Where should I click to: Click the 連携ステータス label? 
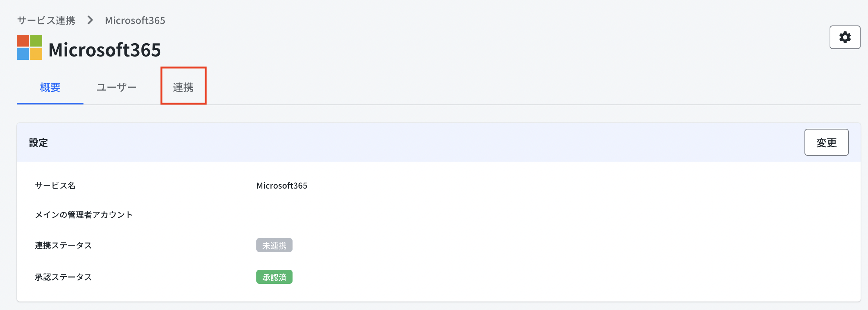(x=63, y=245)
